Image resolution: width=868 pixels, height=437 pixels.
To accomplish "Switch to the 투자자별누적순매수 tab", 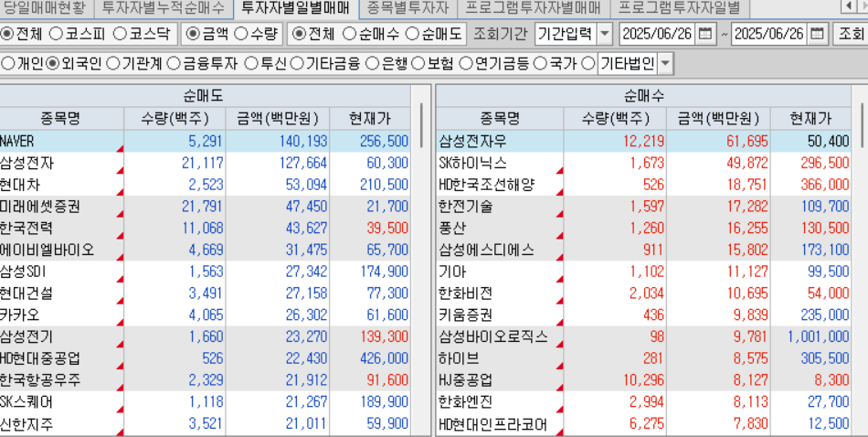I will (x=163, y=7).
